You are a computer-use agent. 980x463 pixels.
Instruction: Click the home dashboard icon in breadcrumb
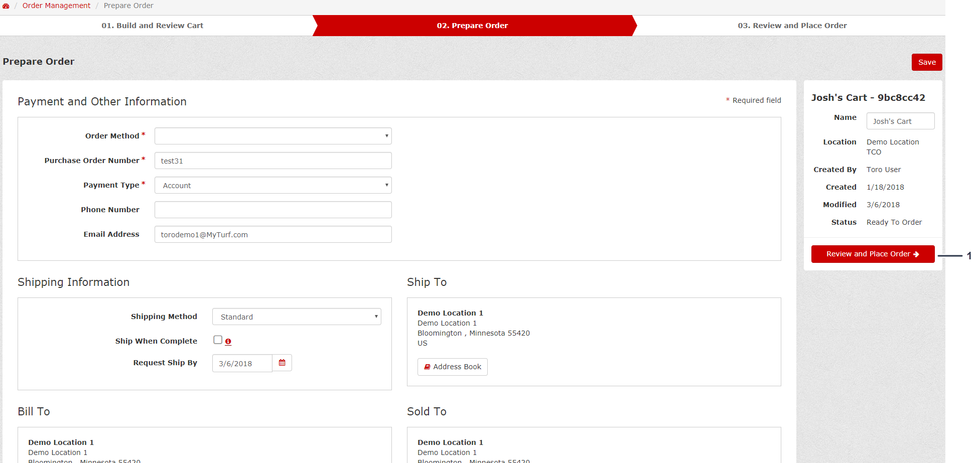coord(6,6)
